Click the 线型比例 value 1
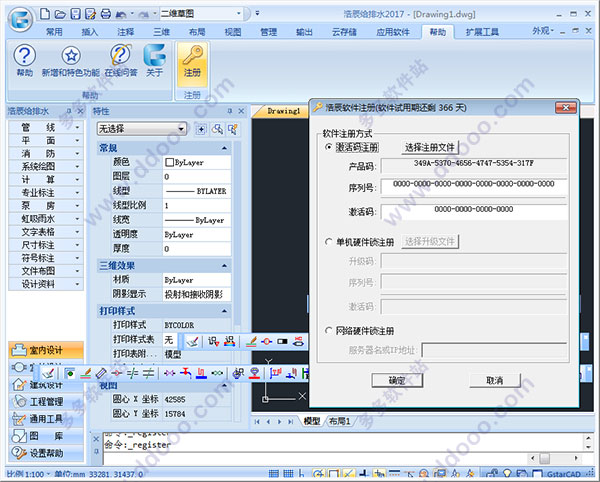The height and width of the screenshot is (482, 600). tap(197, 206)
